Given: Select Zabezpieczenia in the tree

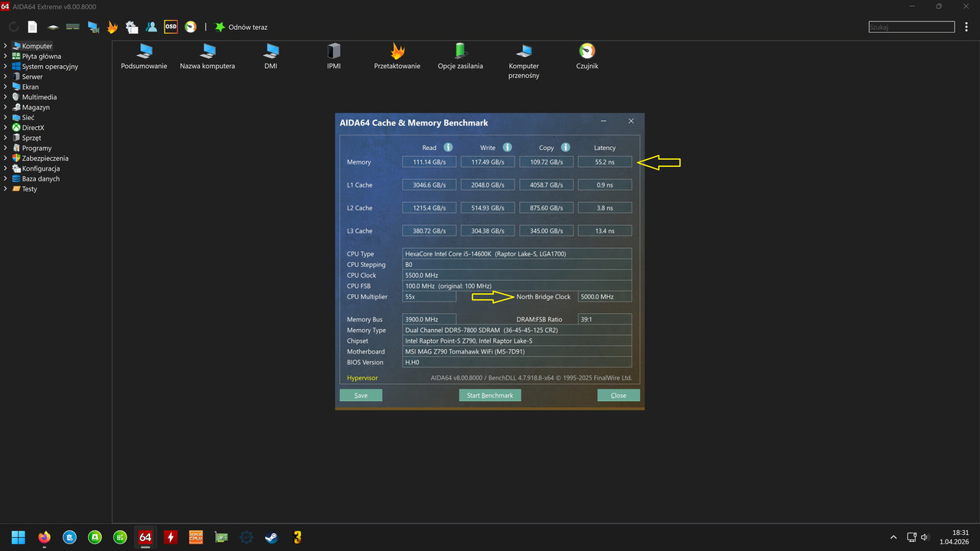Looking at the screenshot, I should [x=45, y=158].
